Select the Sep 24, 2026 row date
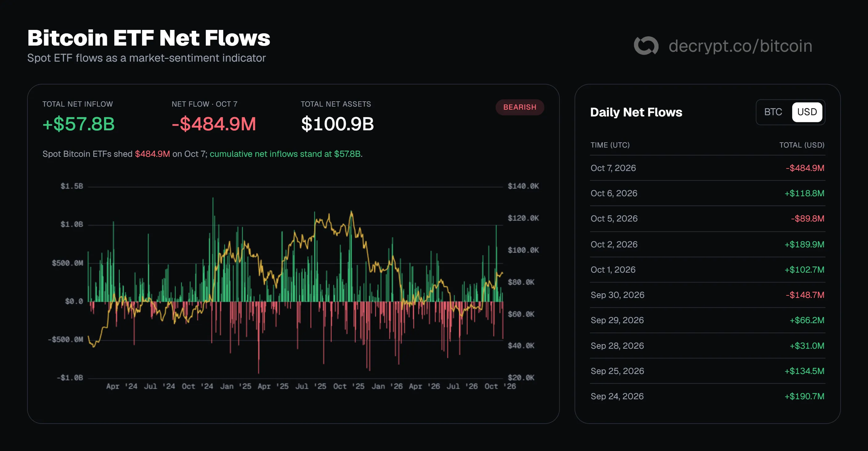The height and width of the screenshot is (451, 868). 617,396
